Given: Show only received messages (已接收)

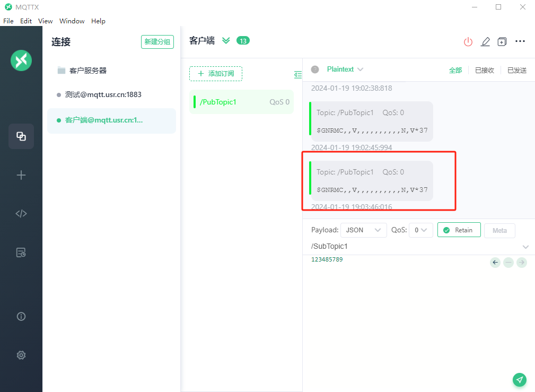Looking at the screenshot, I should 484,70.
